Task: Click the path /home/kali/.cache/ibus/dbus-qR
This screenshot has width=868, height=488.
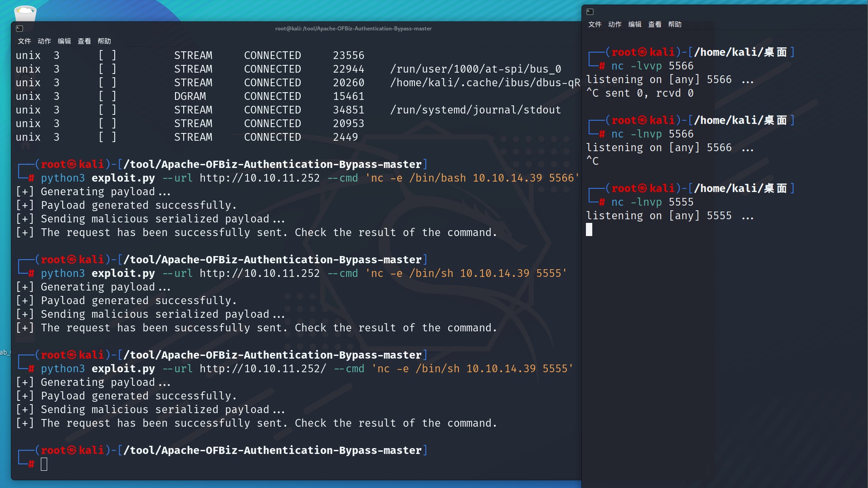Action: click(x=485, y=83)
